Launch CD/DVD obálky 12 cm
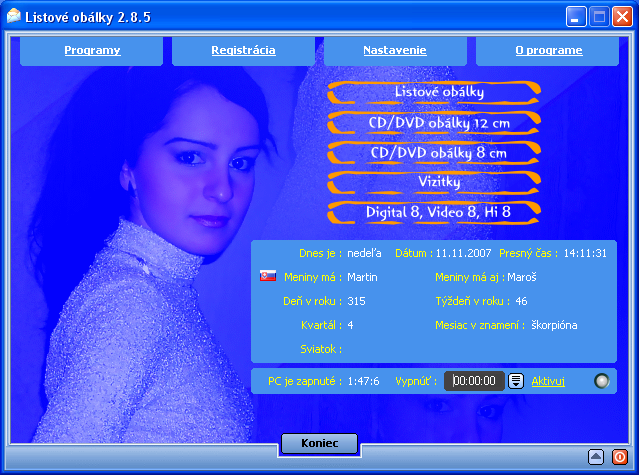 point(434,123)
